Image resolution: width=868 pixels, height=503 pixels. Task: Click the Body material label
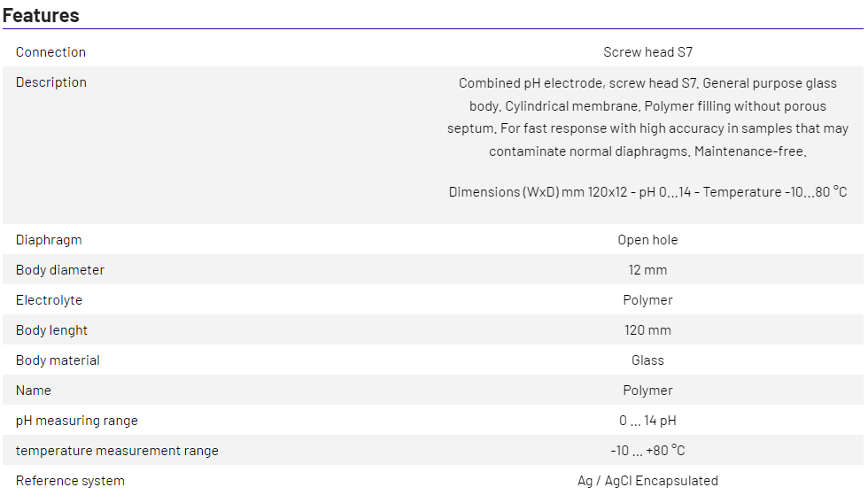[x=58, y=360]
